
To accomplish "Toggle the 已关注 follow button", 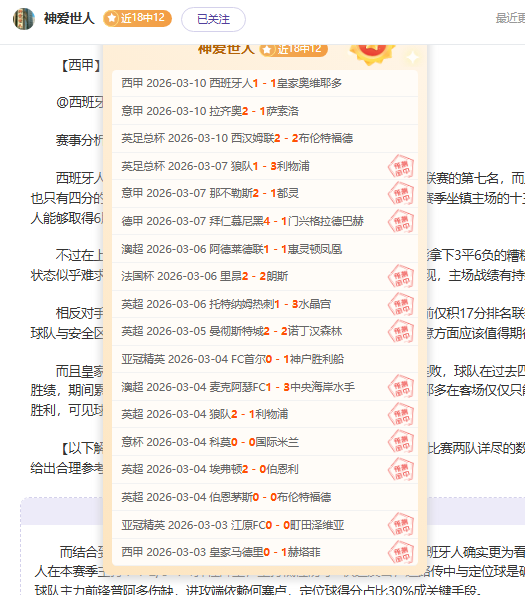I will point(213,19).
